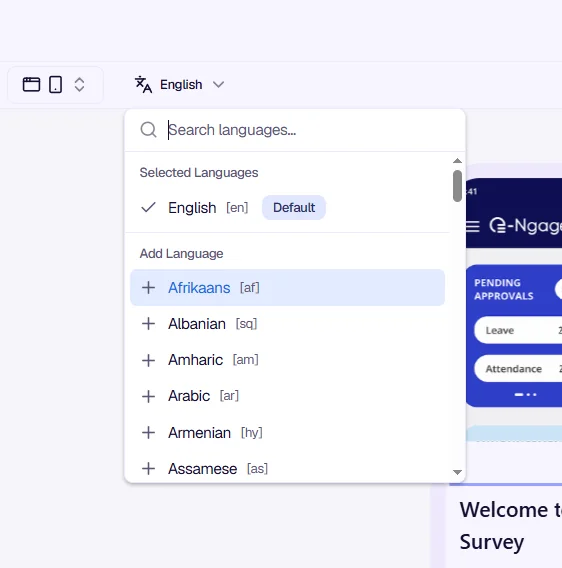Collapse the English language dropdown chevron
The height and width of the screenshot is (568, 562).
218,84
